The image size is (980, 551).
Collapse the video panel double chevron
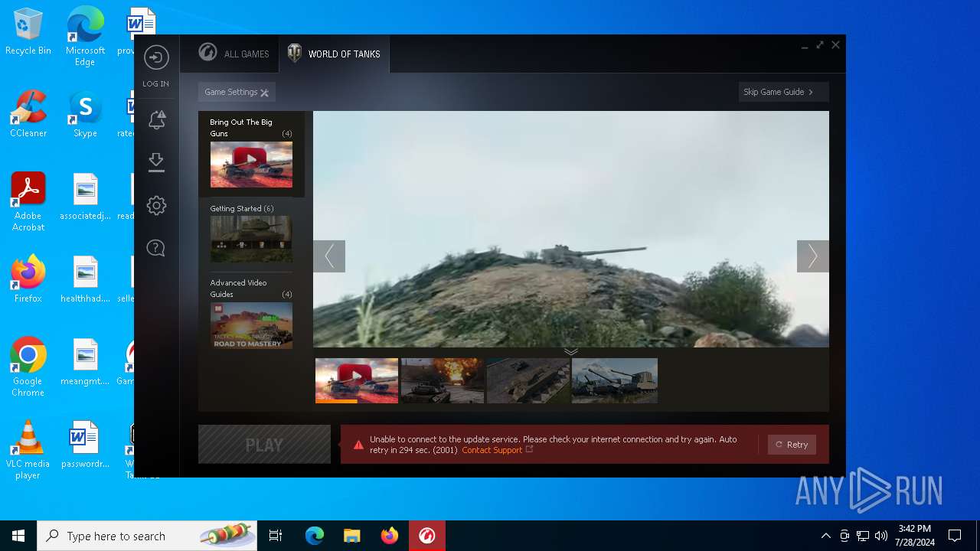[x=570, y=351]
